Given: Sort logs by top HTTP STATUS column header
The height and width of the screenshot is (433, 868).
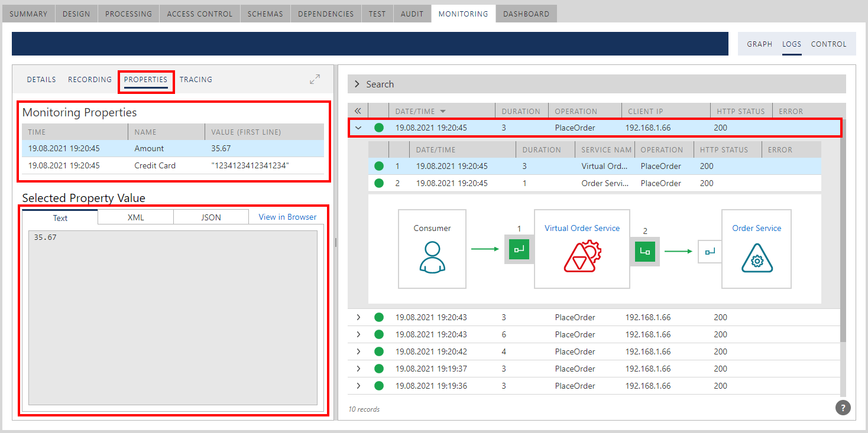Looking at the screenshot, I should (741, 111).
